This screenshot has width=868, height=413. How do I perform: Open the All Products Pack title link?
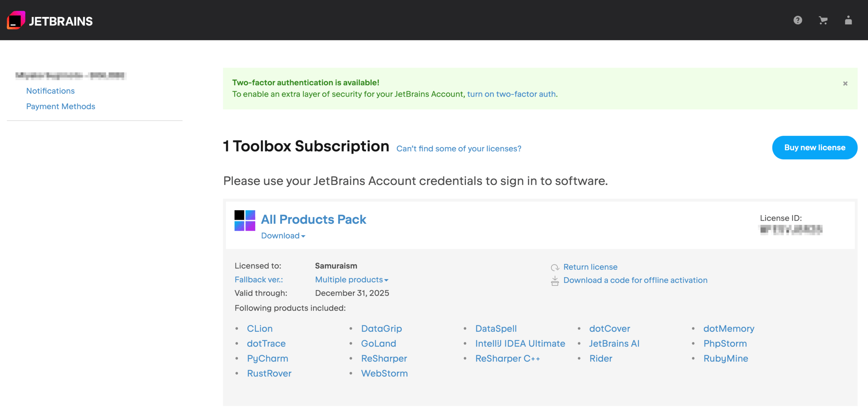point(314,219)
